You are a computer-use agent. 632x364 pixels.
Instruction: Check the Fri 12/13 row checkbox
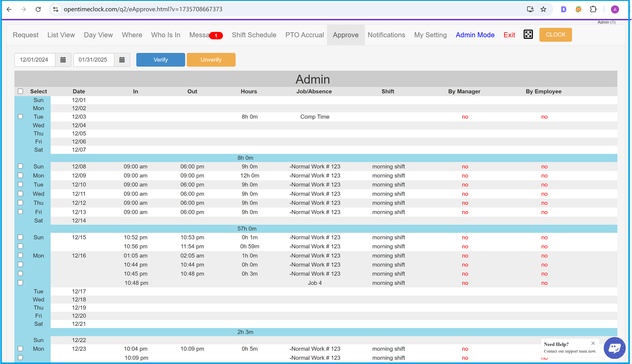coord(20,212)
